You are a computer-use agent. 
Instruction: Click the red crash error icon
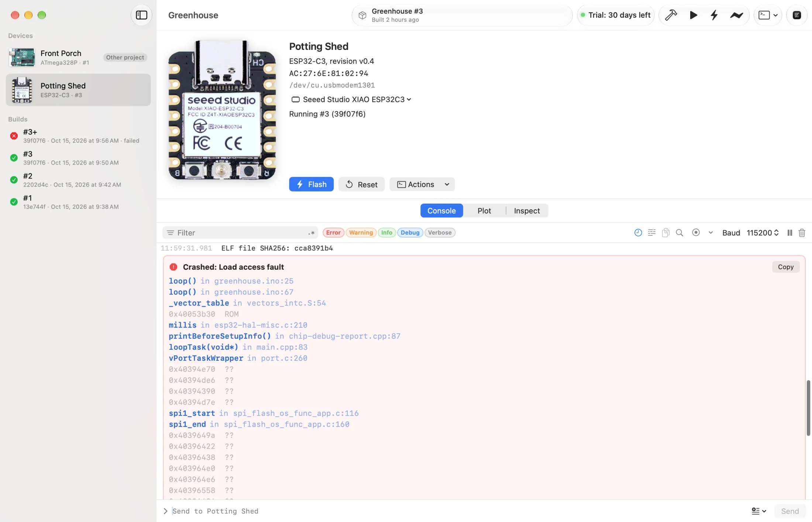click(x=173, y=267)
